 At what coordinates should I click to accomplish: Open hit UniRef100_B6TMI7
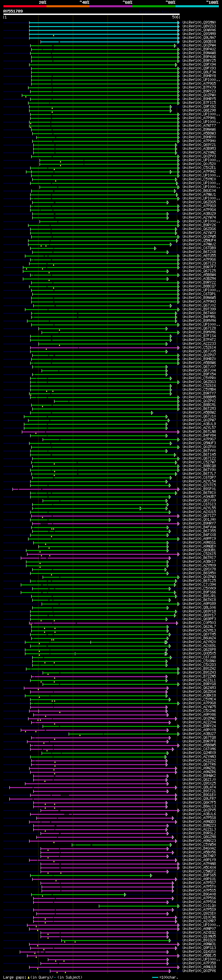pyautogui.click(x=199, y=558)
